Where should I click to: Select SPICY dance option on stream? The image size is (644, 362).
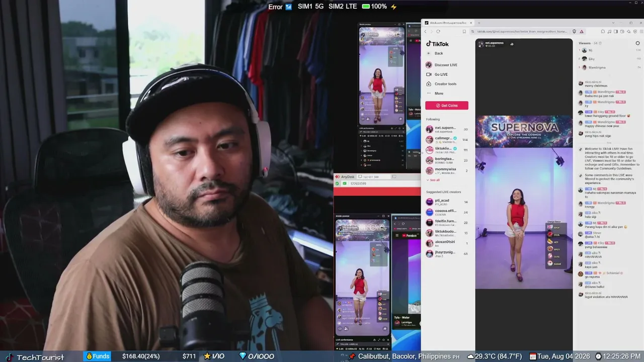click(553, 249)
